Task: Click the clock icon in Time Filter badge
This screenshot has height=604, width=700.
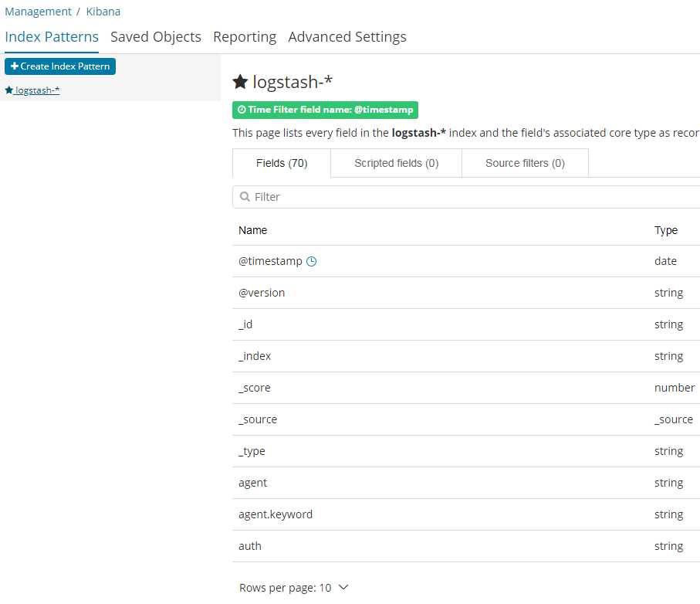Action: (242, 110)
